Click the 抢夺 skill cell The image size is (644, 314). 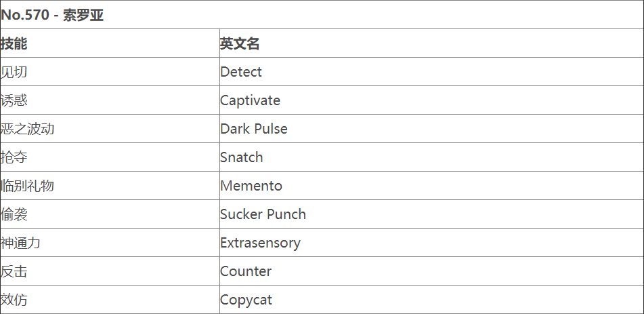tap(14, 157)
